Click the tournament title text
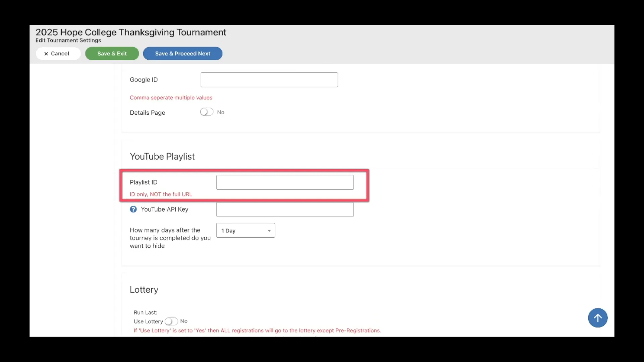This screenshot has width=644, height=362. pos(131,32)
